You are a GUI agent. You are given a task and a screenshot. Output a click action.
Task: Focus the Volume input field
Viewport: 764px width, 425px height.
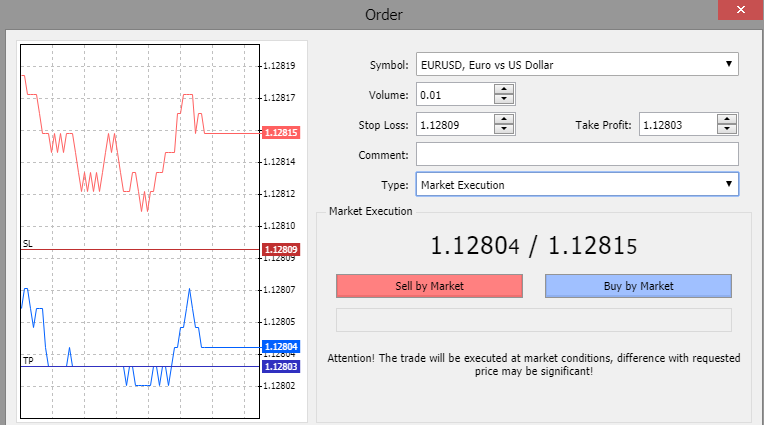(x=454, y=95)
